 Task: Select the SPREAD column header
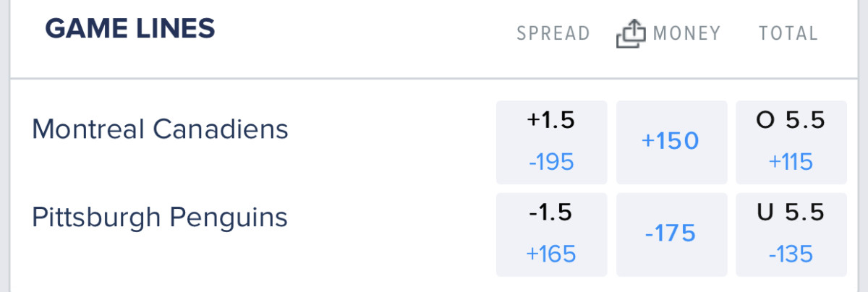click(553, 33)
